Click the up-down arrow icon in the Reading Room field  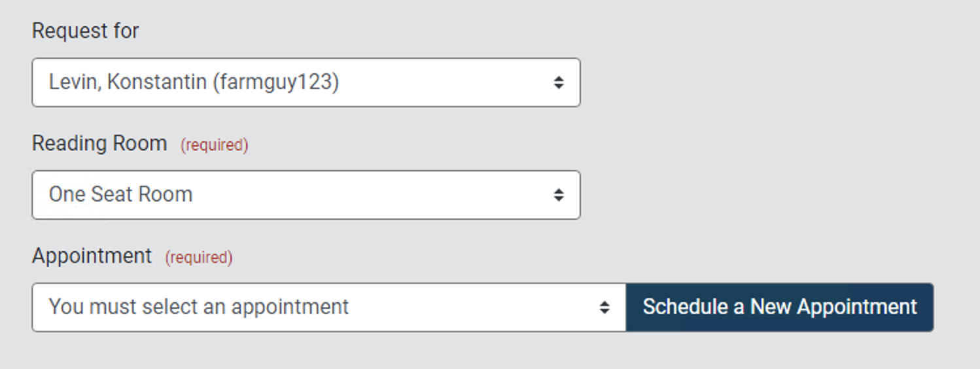click(x=558, y=195)
